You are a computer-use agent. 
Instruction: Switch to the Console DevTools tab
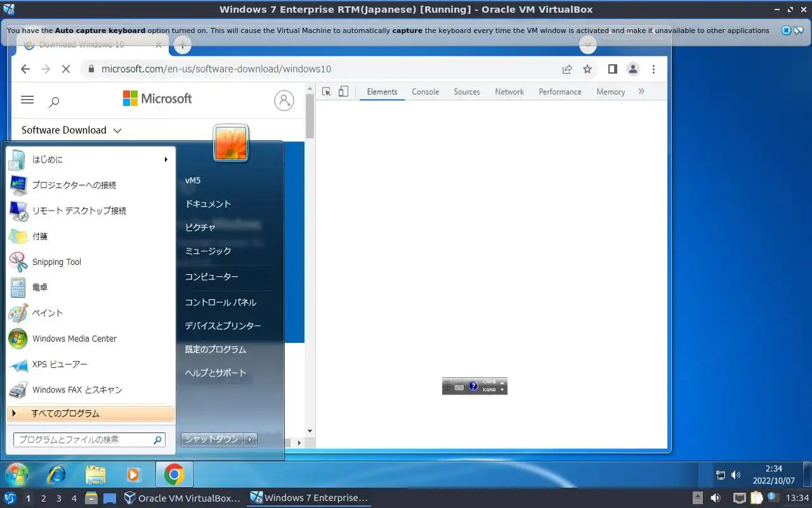pyautogui.click(x=425, y=91)
